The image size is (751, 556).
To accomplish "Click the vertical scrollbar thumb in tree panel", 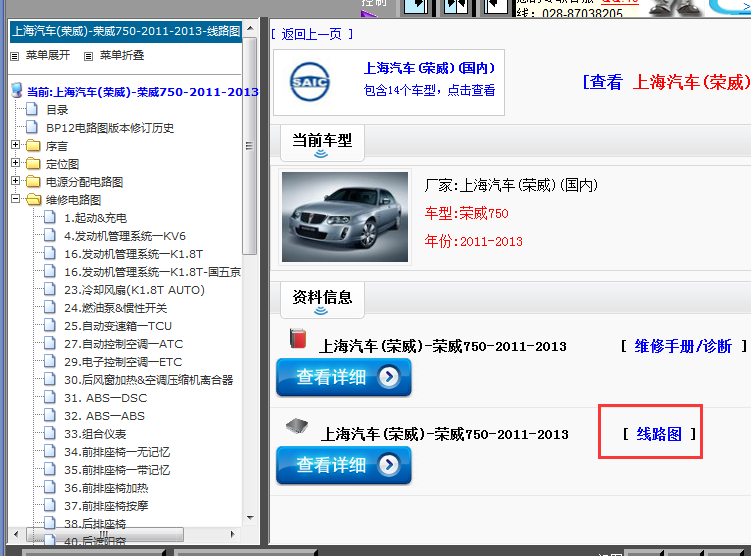I will point(250,146).
